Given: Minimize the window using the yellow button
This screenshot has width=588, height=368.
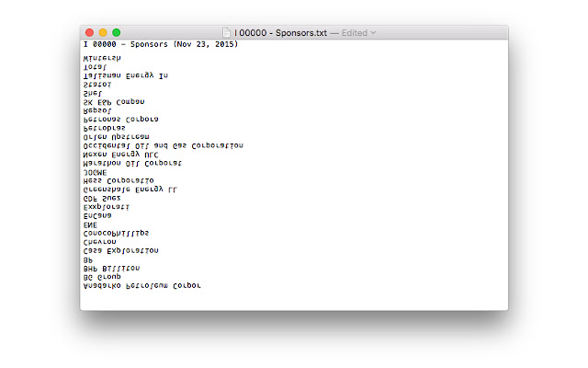Looking at the screenshot, I should (x=103, y=33).
